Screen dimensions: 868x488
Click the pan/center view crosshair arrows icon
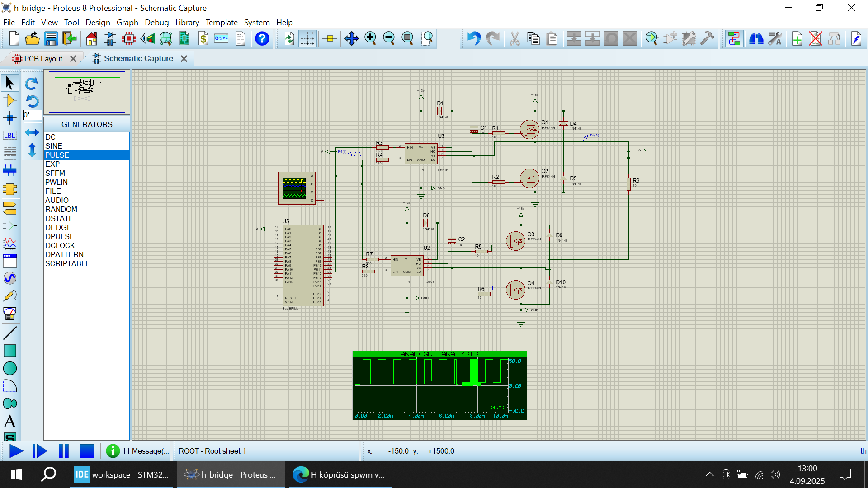click(x=351, y=39)
